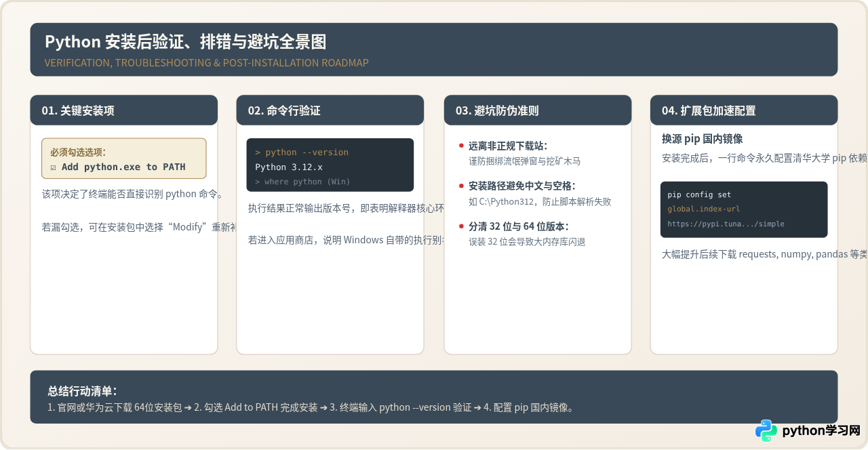The height and width of the screenshot is (450, 868).
Task: Click the line 若进入应用商店，说明 Windows 自带
Action: point(346,240)
